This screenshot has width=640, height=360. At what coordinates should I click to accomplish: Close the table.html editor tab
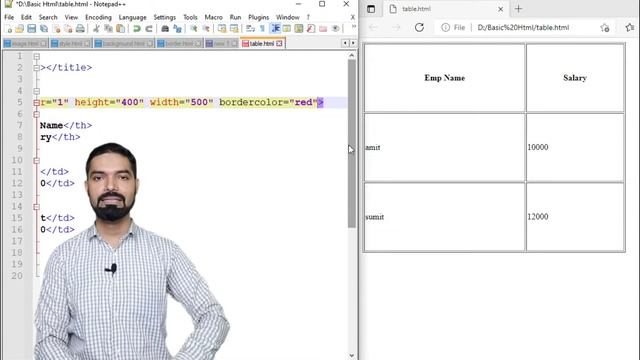(x=279, y=43)
